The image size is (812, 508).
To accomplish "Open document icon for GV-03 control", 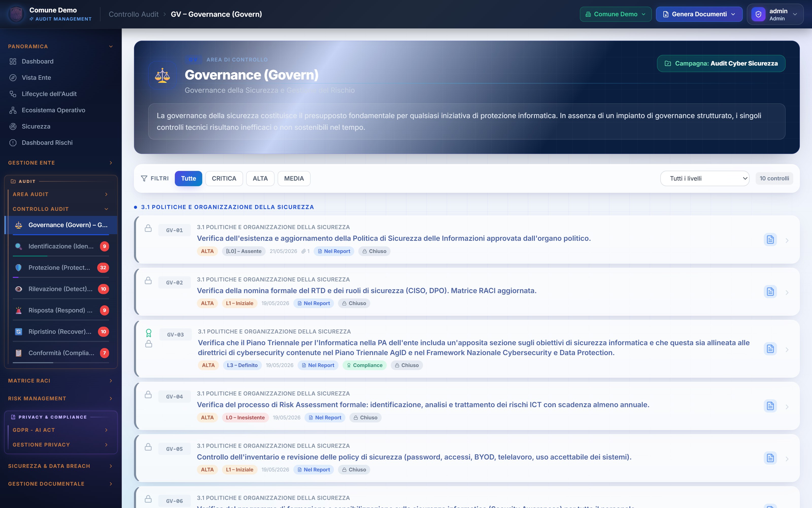I will point(770,349).
